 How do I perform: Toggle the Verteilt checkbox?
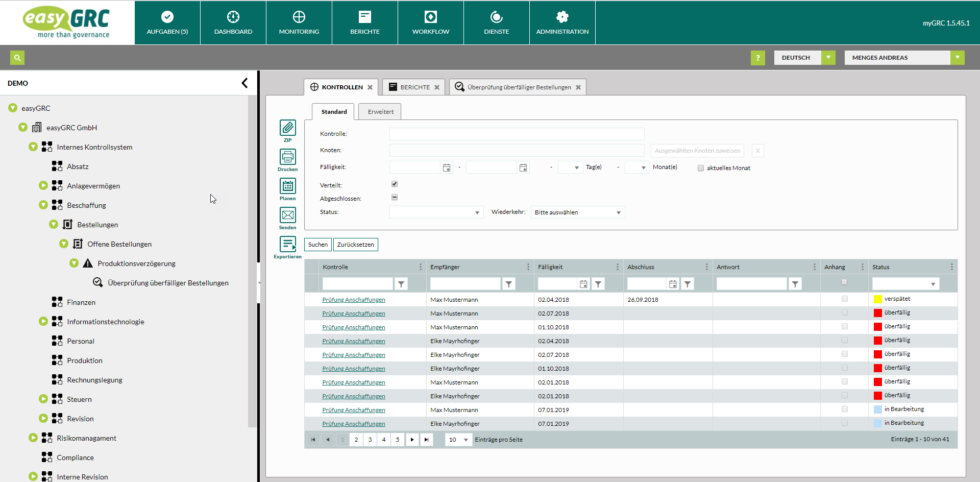click(395, 184)
